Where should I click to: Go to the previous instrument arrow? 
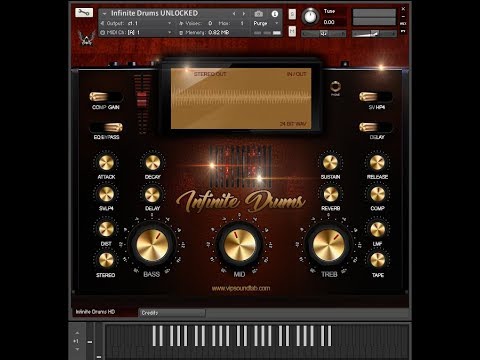coord(234,14)
